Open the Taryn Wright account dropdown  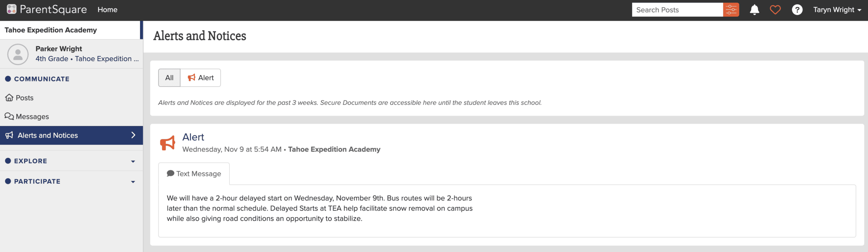pos(837,10)
